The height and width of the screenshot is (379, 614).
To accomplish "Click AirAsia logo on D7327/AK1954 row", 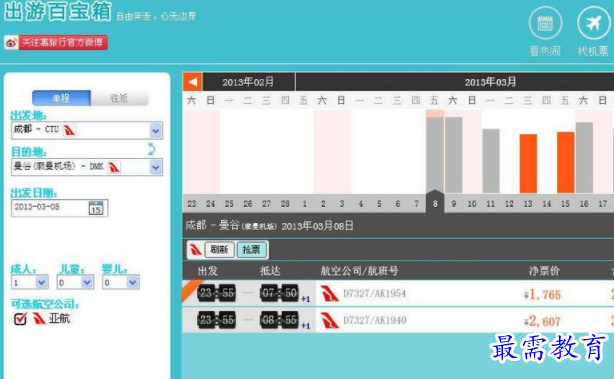I will click(x=329, y=294).
